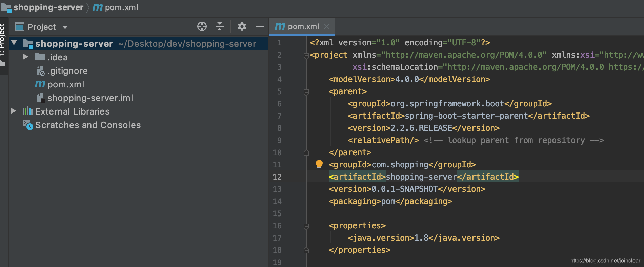Click the Project view window icon in header
Image resolution: width=644 pixels, height=267 pixels.
click(x=20, y=27)
